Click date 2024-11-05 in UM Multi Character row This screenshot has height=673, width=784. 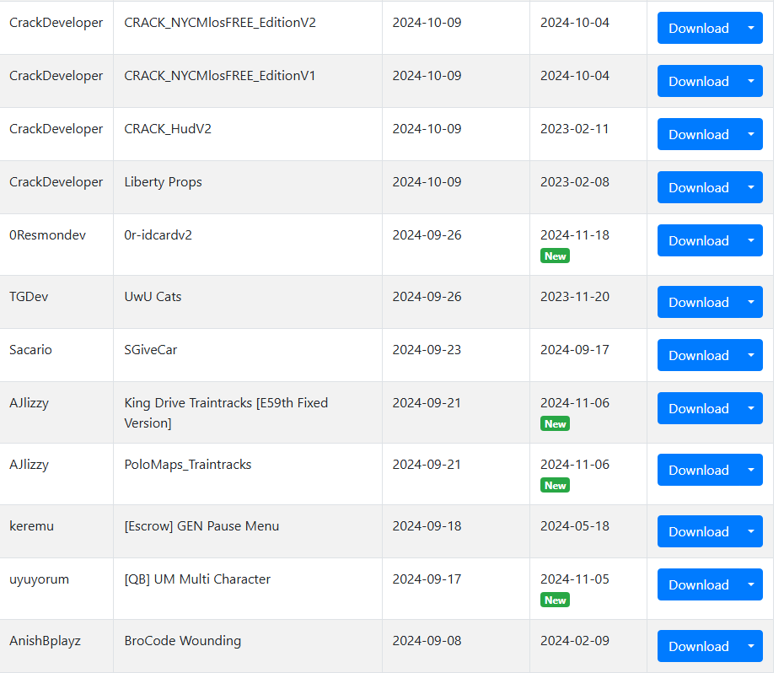tap(575, 579)
